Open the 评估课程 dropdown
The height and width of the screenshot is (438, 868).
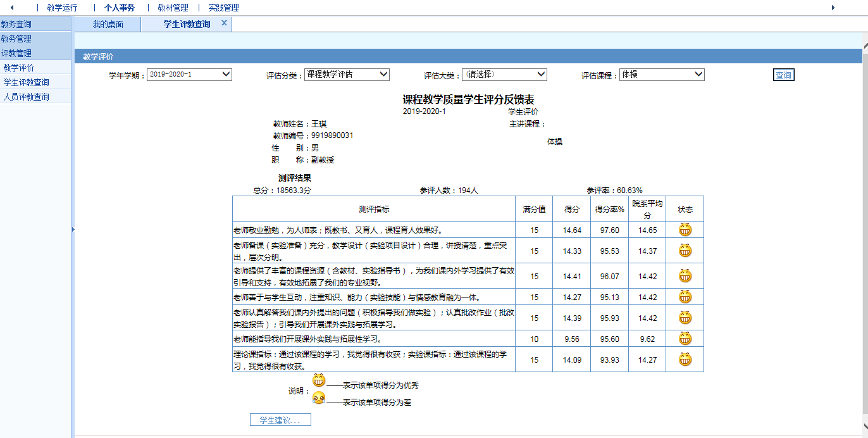[x=662, y=75]
